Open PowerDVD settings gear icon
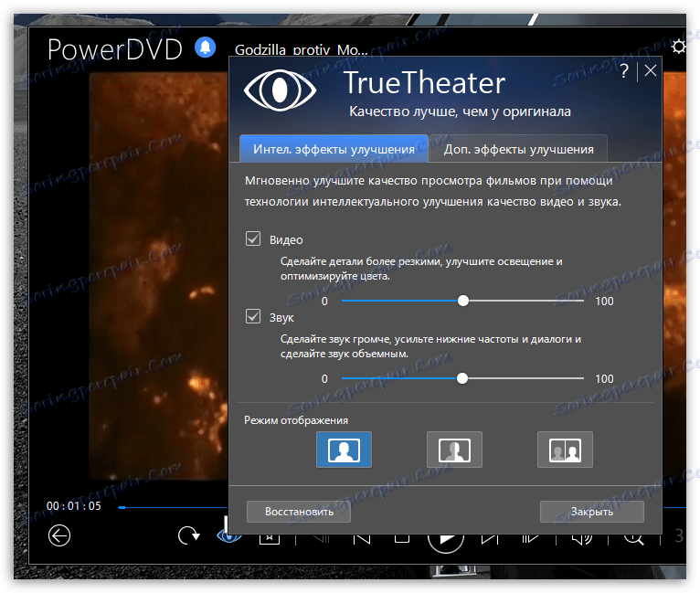700x593 pixels. tap(679, 47)
